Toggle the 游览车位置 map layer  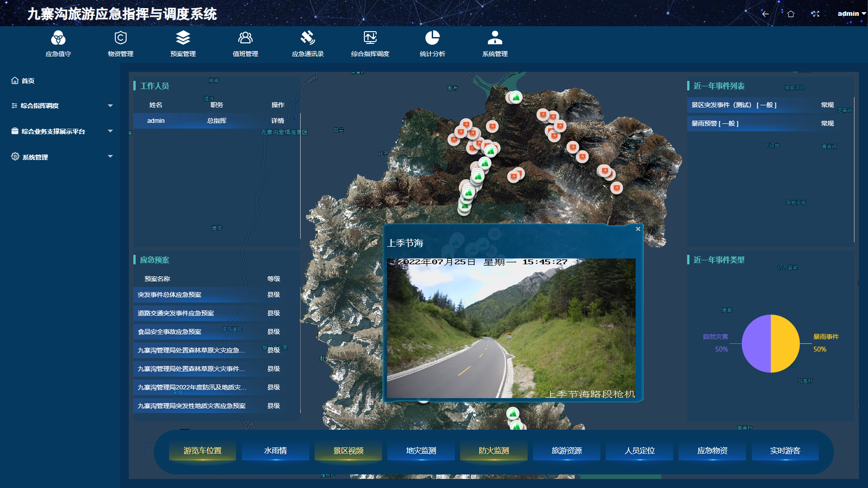point(203,451)
